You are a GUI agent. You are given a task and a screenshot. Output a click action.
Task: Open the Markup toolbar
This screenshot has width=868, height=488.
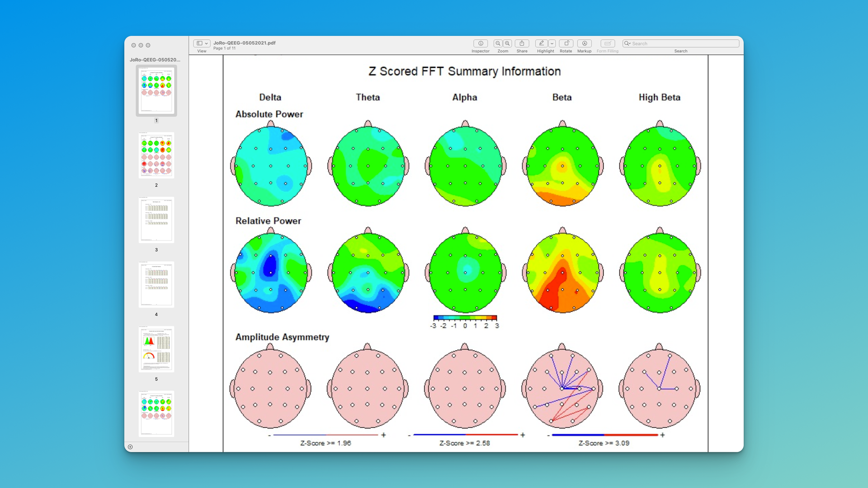click(585, 43)
